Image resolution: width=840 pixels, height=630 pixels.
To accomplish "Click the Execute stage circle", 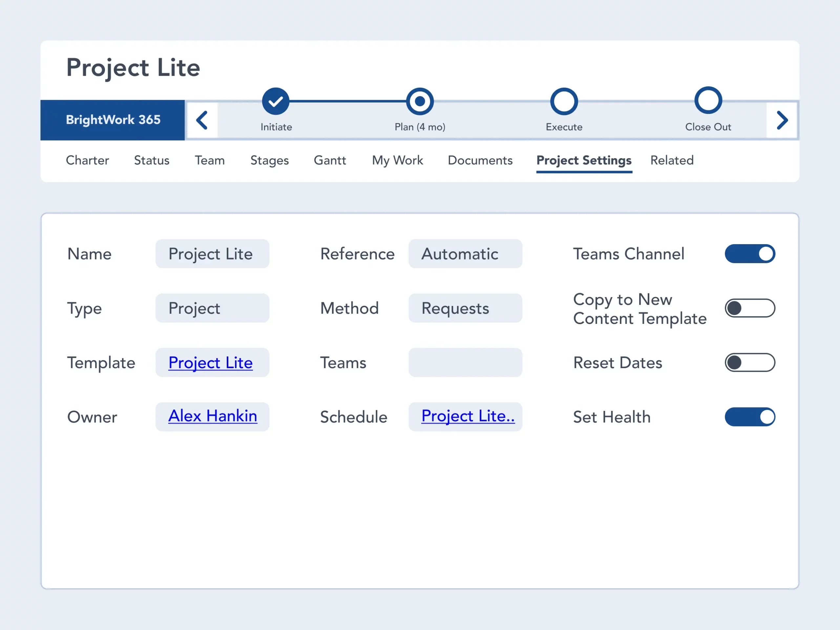I will [564, 101].
